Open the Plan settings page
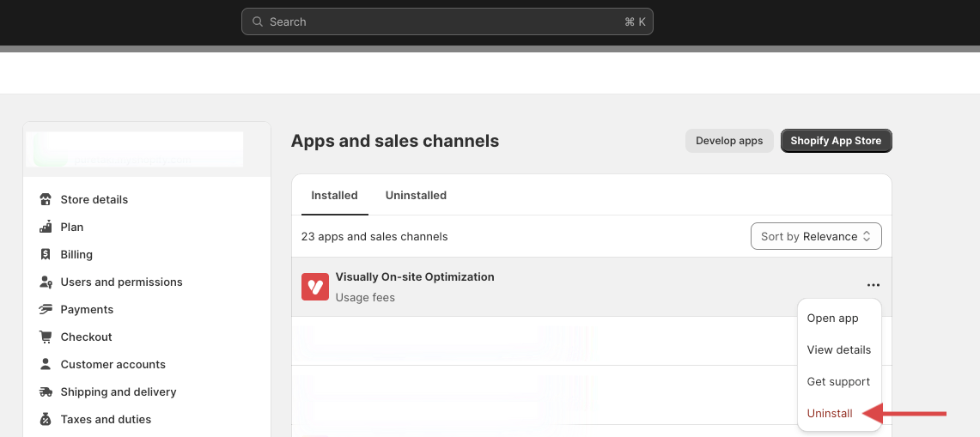This screenshot has width=980, height=437. [72, 227]
